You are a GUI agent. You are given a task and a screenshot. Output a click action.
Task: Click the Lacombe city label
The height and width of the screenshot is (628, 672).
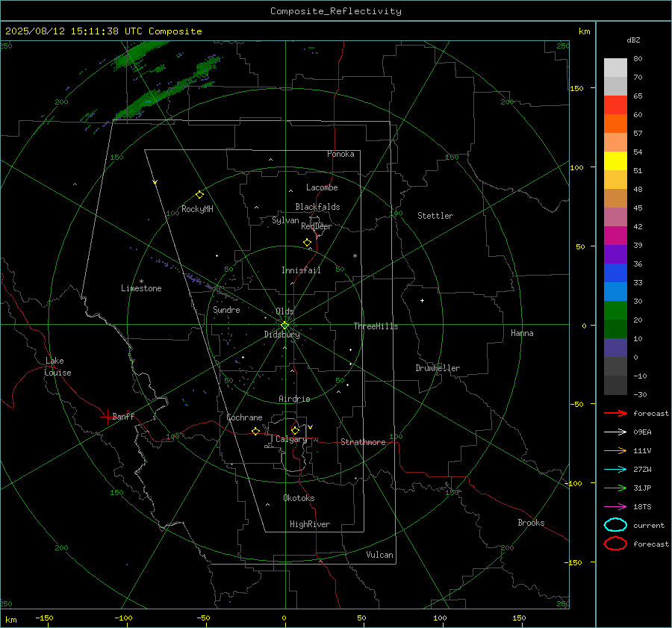tap(322, 187)
